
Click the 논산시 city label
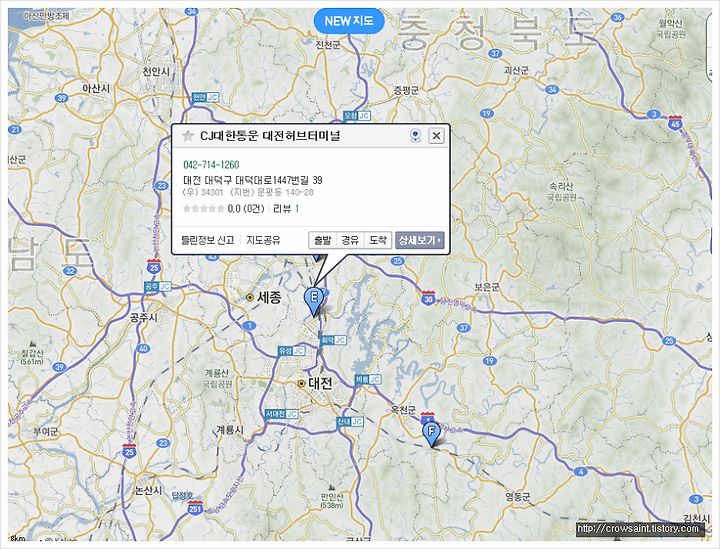[x=148, y=490]
